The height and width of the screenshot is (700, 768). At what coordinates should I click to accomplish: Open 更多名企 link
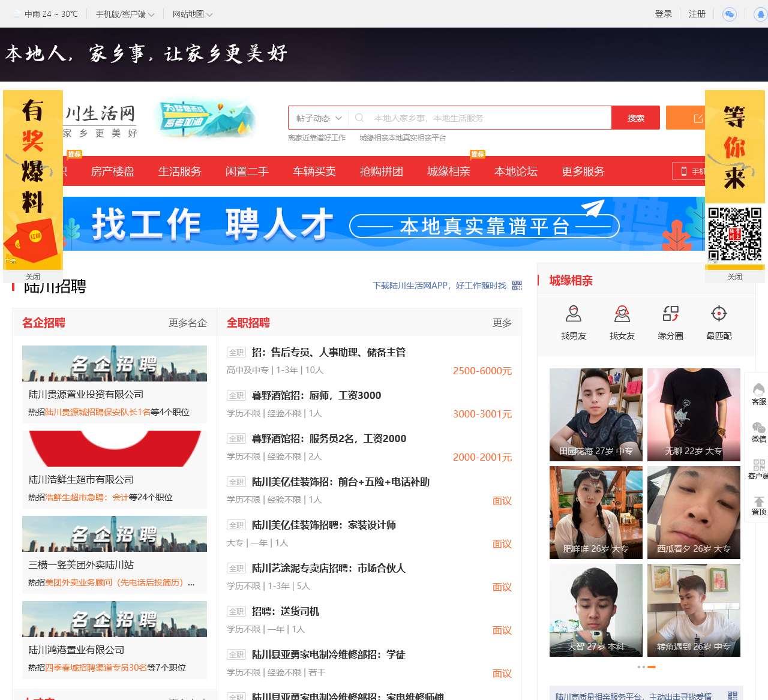[x=187, y=323]
